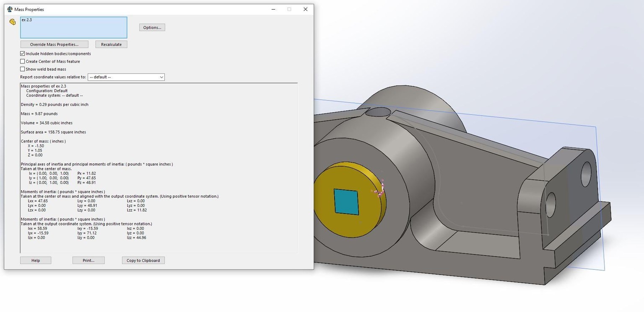Select the ex 2.3 entry in selection box
The width and height of the screenshot is (644, 312).
click(x=26, y=20)
